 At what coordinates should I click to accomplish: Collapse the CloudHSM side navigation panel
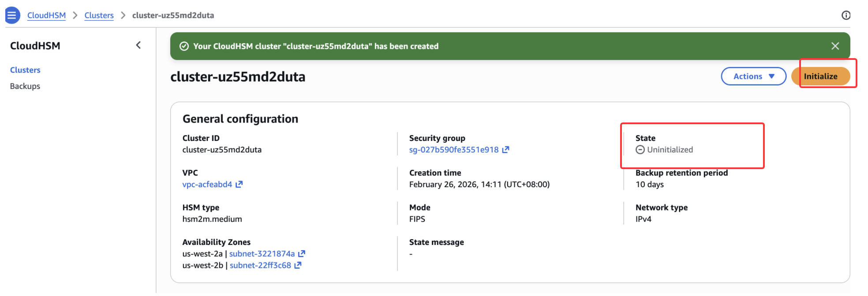(x=138, y=45)
